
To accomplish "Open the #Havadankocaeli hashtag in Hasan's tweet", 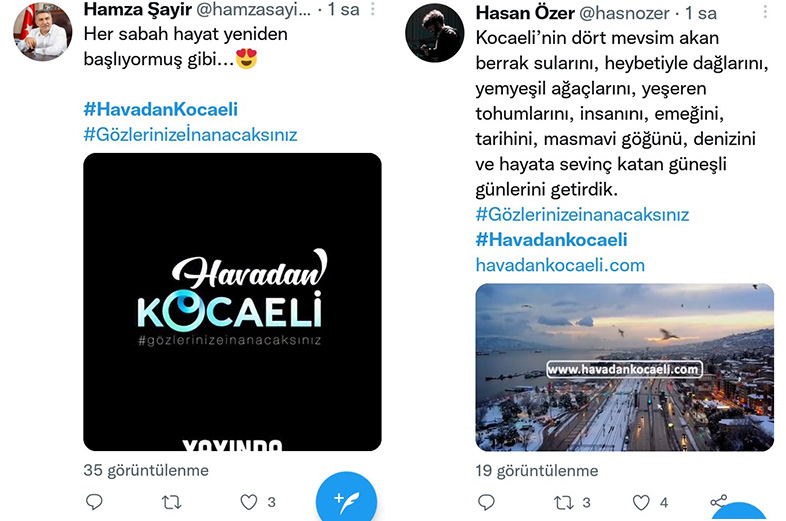I will 551,240.
